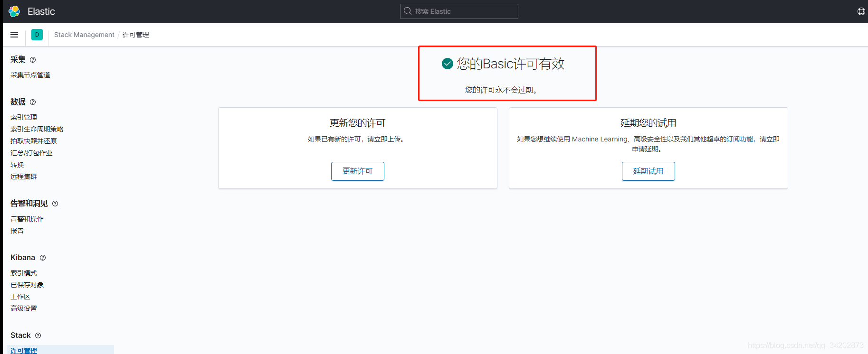This screenshot has width=868, height=354.
Task: Click the Elastic title text
Action: [41, 11]
